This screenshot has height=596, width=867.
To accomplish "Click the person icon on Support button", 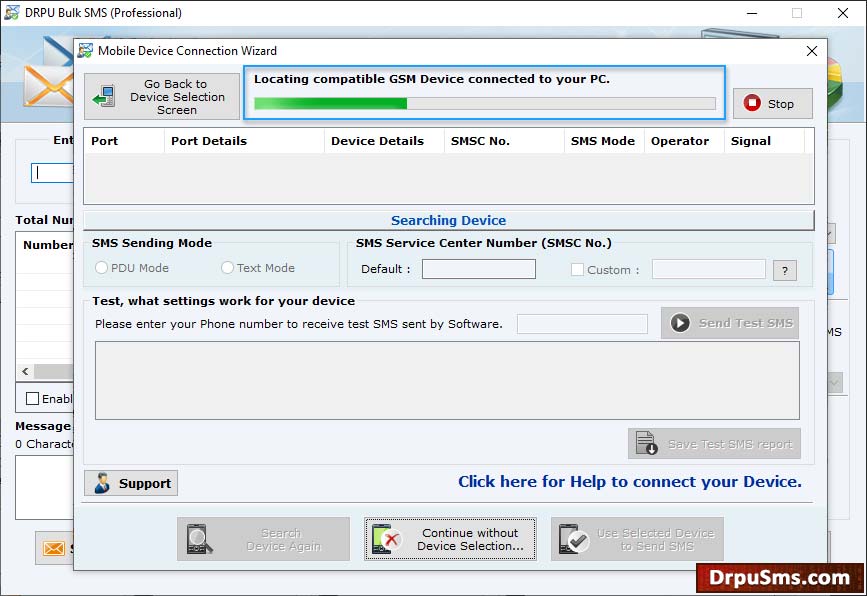I will point(102,483).
